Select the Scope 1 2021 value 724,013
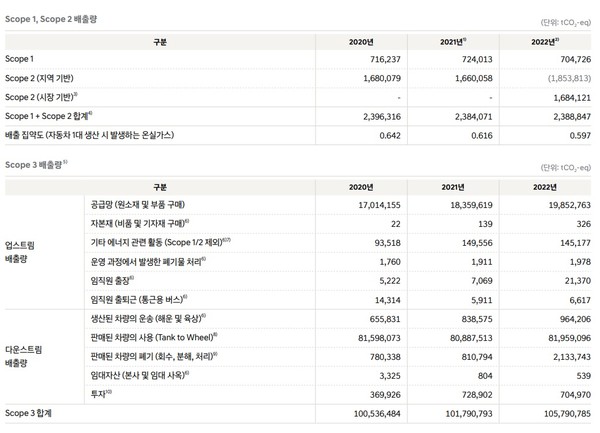600x433 pixels. 477,59
